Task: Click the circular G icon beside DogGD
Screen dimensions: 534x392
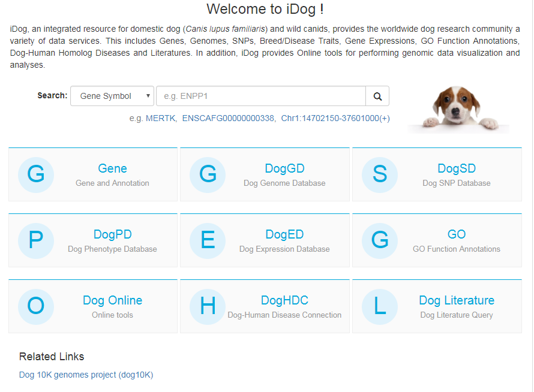Action: [208, 174]
